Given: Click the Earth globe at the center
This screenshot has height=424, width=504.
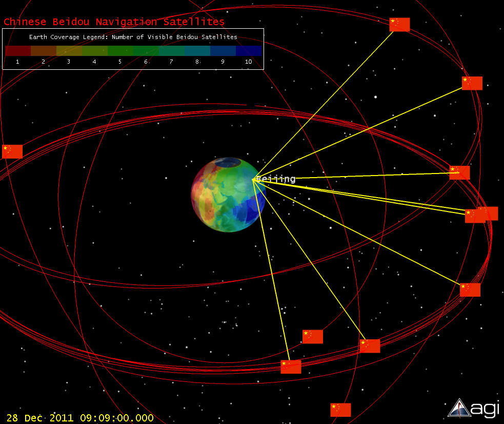Looking at the screenshot, I should (x=228, y=195).
